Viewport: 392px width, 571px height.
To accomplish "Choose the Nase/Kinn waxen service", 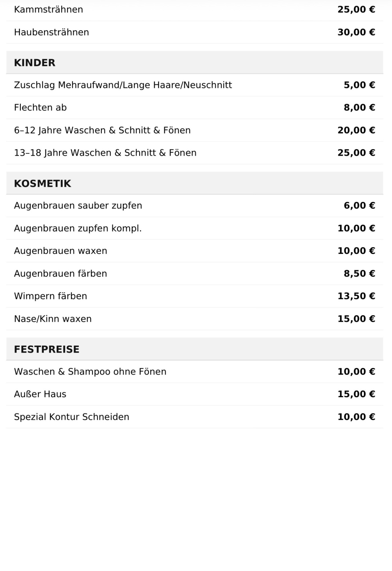I will (53, 319).
